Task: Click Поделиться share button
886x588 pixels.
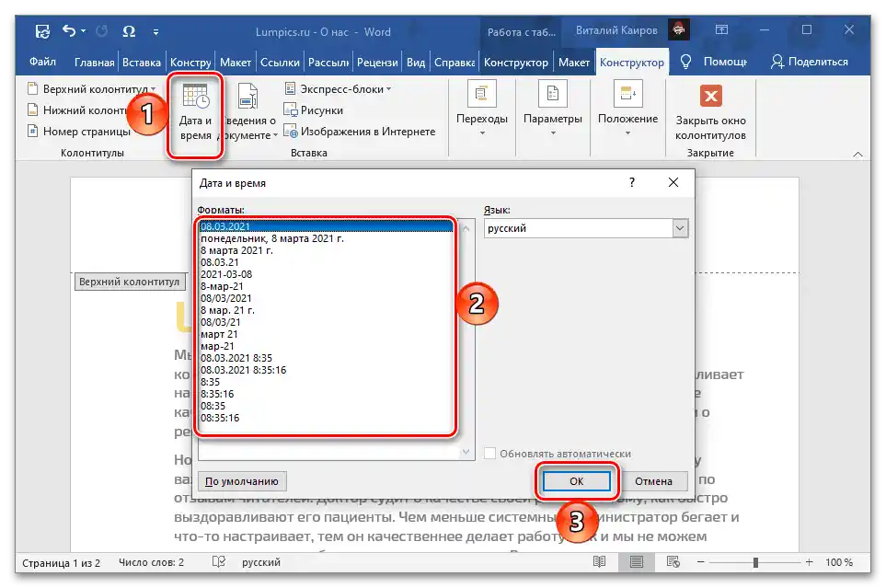Action: coord(809,62)
